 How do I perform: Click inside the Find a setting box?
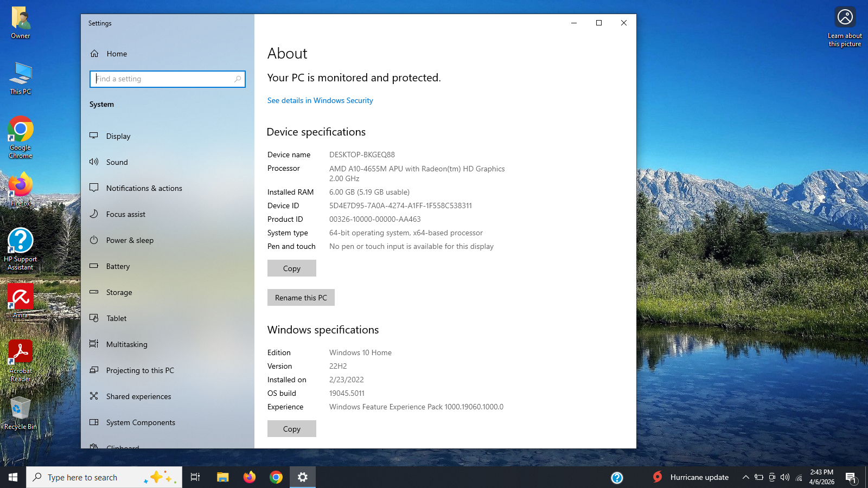pos(163,79)
